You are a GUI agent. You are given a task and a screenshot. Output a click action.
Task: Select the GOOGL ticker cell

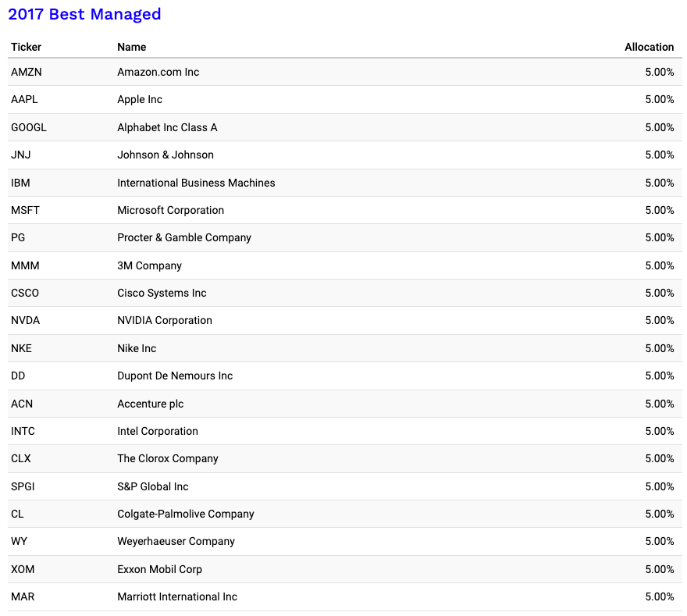(x=28, y=127)
